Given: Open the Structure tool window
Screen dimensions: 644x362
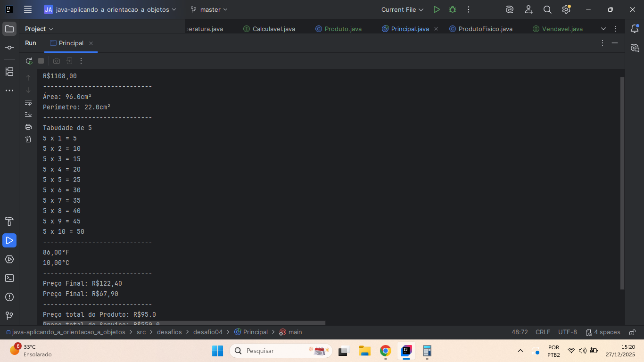Looking at the screenshot, I should coord(9,72).
